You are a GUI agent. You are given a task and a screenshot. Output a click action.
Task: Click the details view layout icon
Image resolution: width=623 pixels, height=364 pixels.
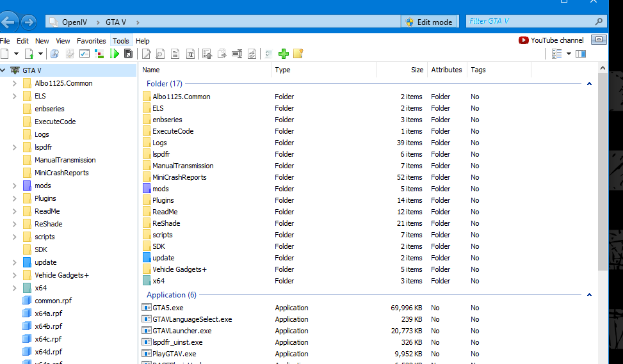coord(556,54)
